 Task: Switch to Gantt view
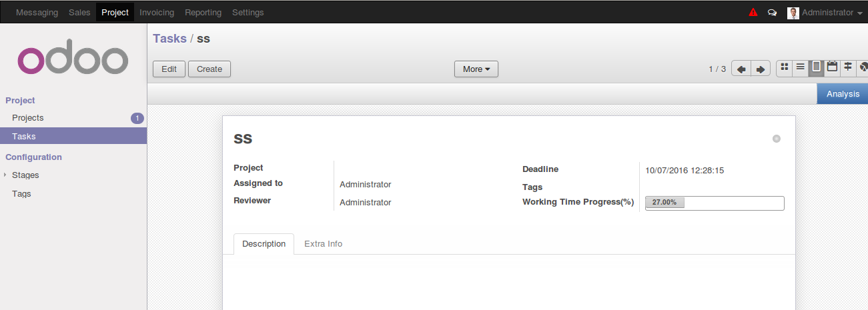click(x=848, y=67)
